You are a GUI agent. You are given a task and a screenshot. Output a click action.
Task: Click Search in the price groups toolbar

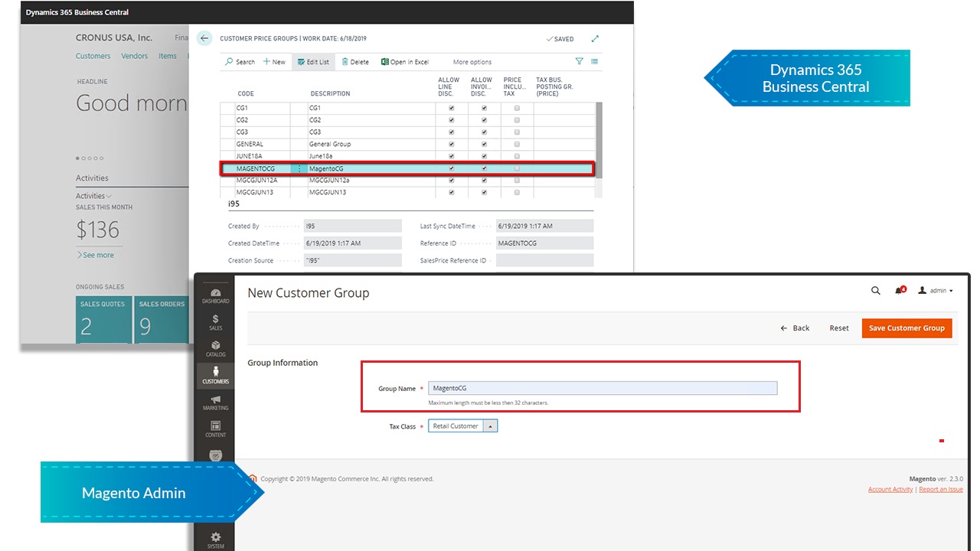[x=240, y=62]
